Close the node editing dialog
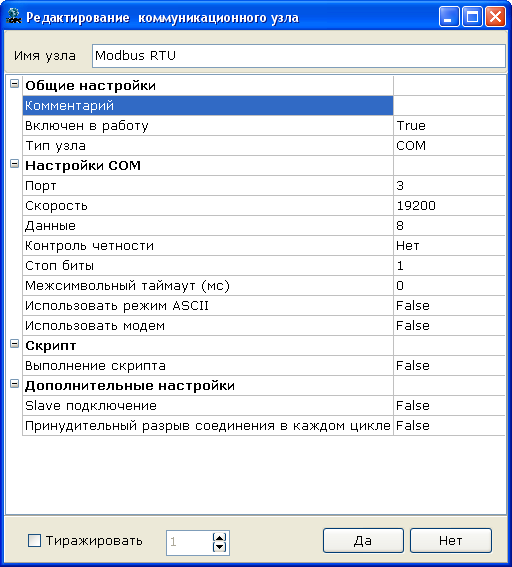Image resolution: width=512 pixels, height=567 pixels. (495, 17)
